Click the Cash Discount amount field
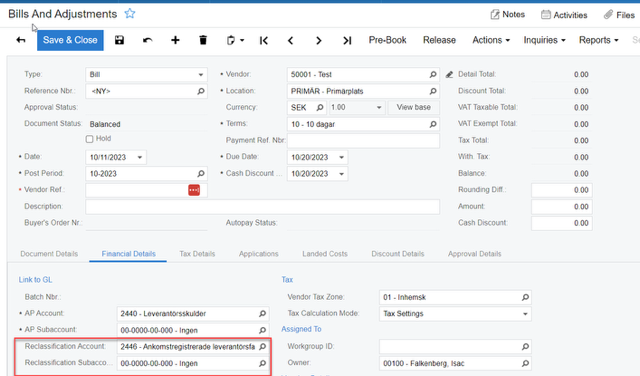640x376 pixels. pos(562,223)
